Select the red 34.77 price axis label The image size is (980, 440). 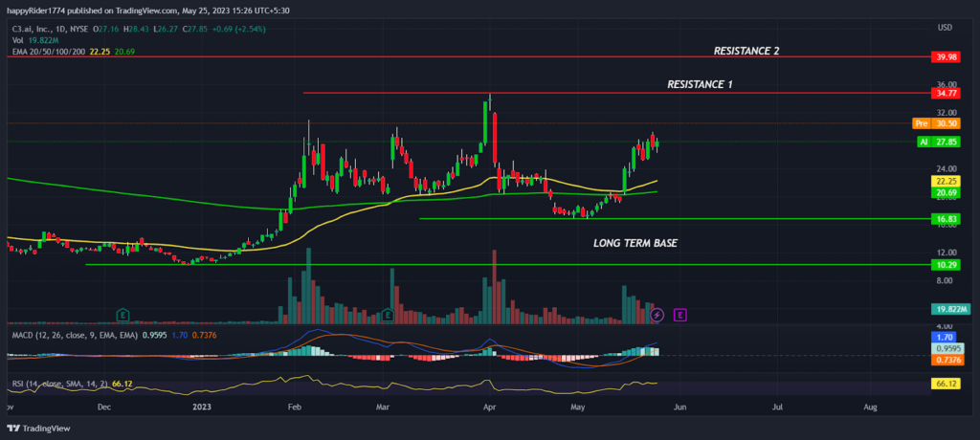pyautogui.click(x=945, y=93)
